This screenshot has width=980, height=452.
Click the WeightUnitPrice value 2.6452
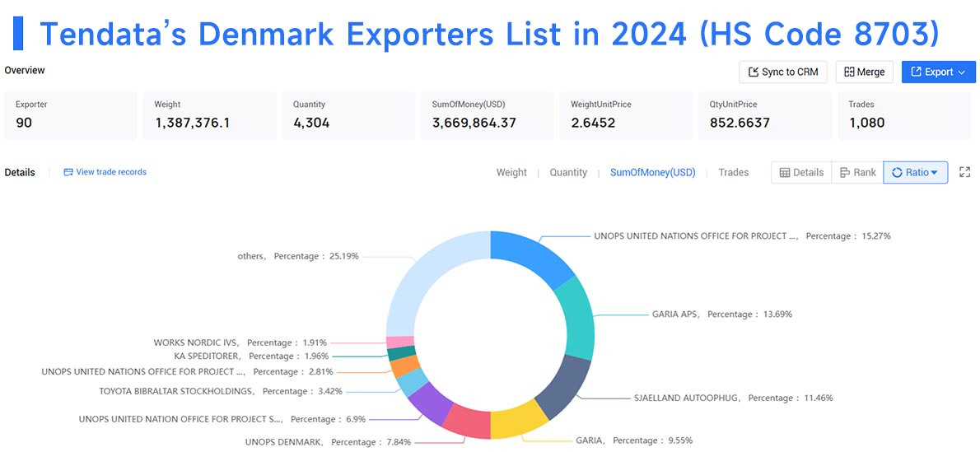coord(592,123)
